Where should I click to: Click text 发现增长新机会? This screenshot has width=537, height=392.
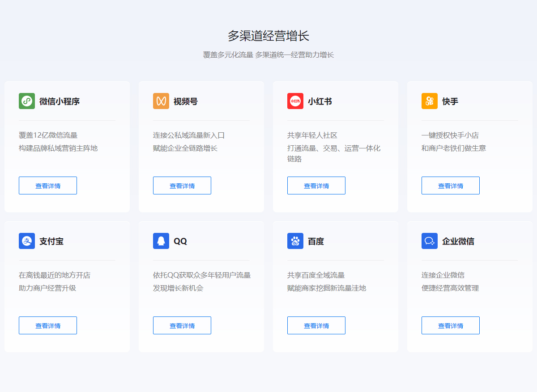178,288
